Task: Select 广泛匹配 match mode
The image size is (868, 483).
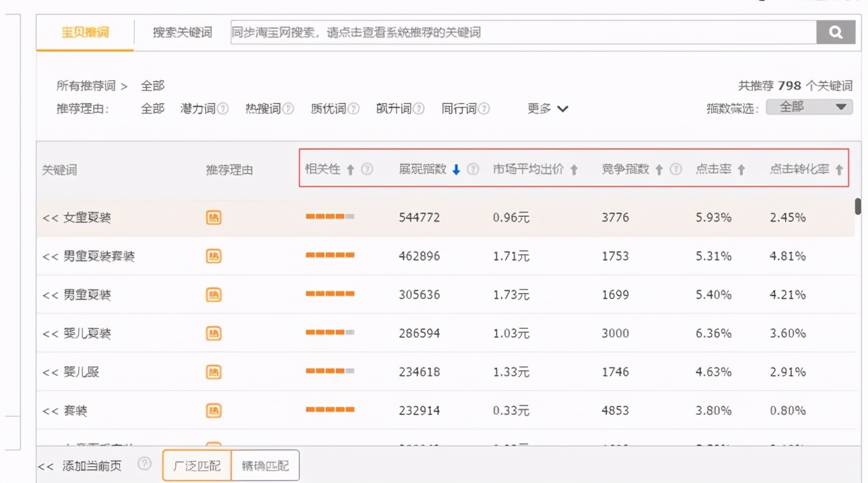Action: (196, 466)
